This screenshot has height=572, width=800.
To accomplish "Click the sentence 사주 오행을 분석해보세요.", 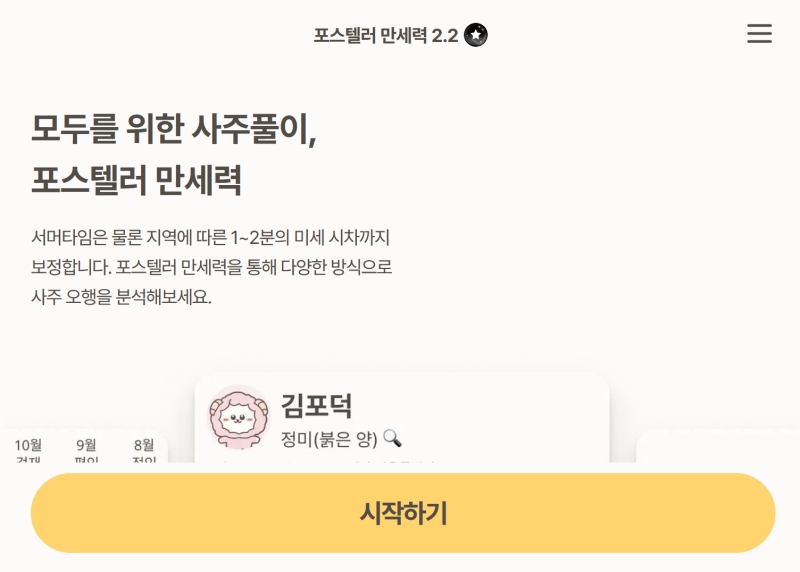I will click(121, 296).
